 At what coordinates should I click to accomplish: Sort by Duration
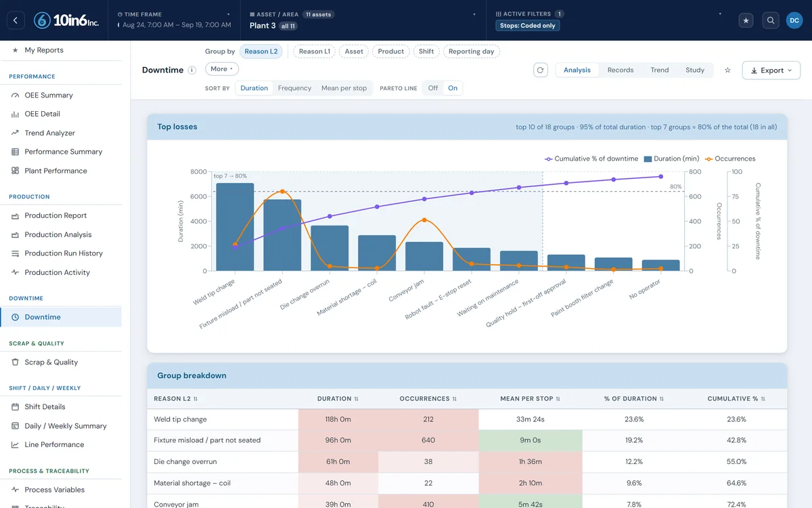tap(254, 88)
